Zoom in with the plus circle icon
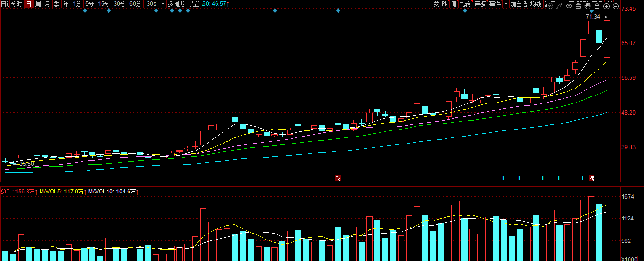This screenshot has width=644, height=261. pos(606,6)
